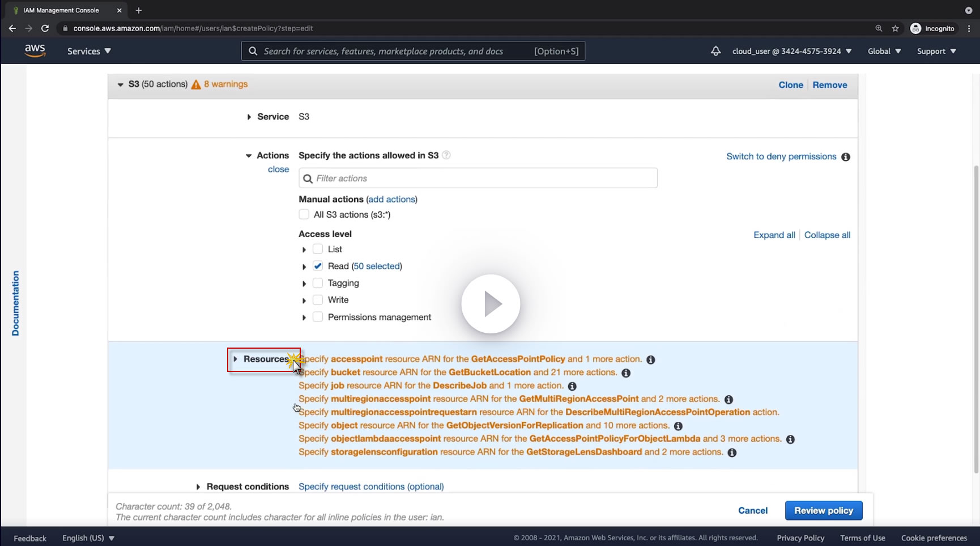Click the Filter actions input field
Image resolution: width=980 pixels, height=546 pixels.
click(x=478, y=178)
